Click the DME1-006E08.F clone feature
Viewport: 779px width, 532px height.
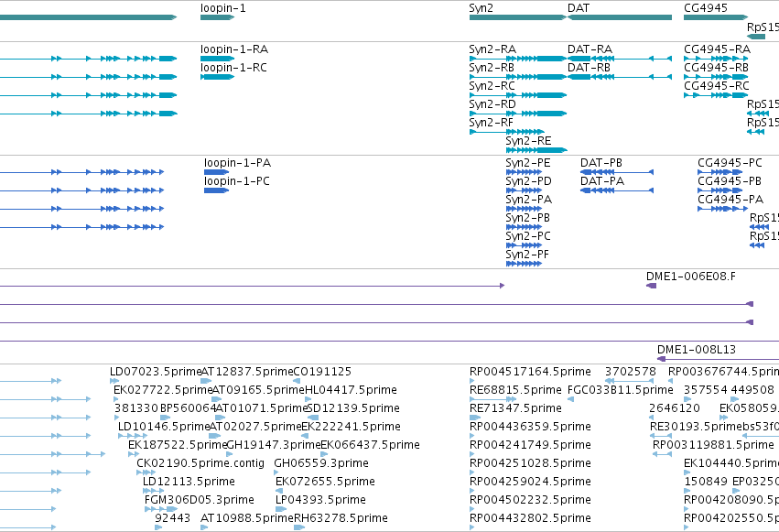coord(652,286)
